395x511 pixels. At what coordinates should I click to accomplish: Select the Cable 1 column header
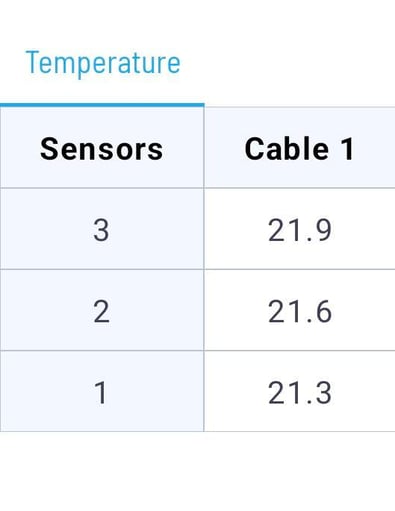coord(299,148)
